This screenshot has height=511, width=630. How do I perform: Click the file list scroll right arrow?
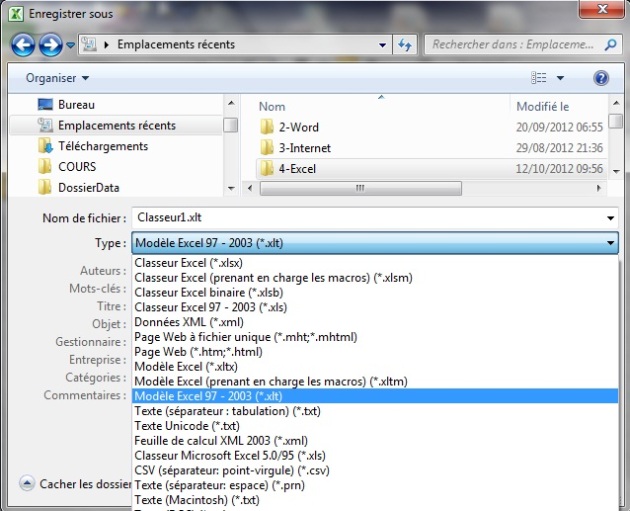coord(599,188)
